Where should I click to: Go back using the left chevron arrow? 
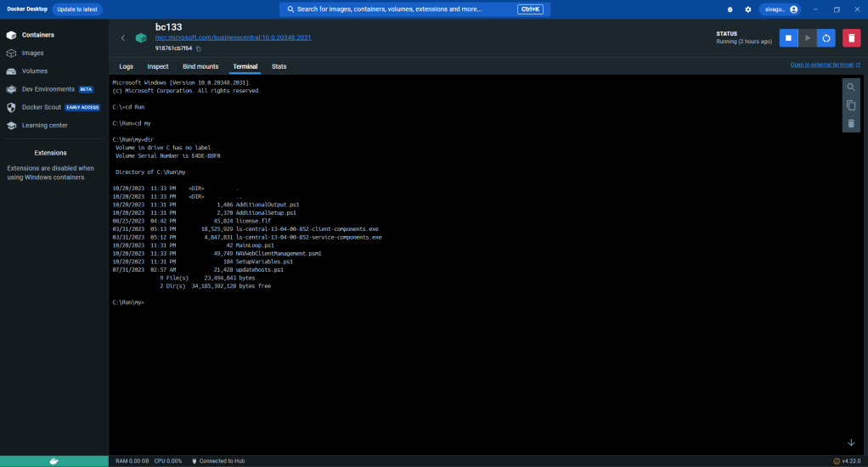click(122, 38)
